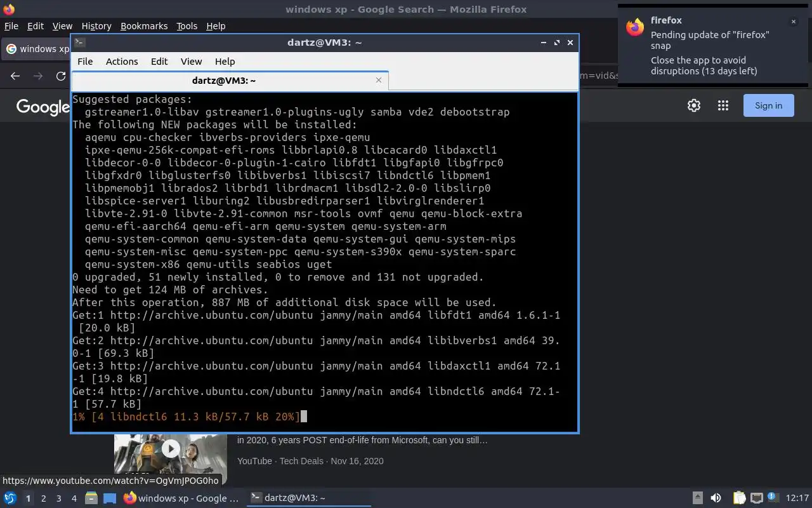The width and height of the screenshot is (812, 508).
Task: Open the Google apps grid
Action: tap(723, 105)
